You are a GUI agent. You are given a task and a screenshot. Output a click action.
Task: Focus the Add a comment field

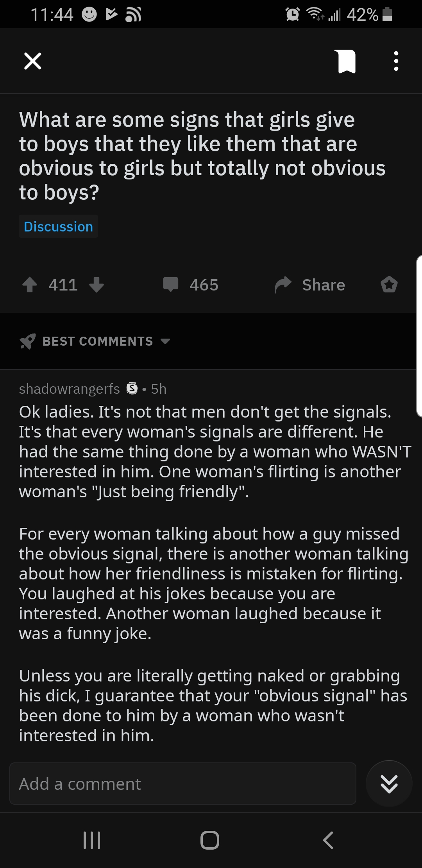pos(183,784)
